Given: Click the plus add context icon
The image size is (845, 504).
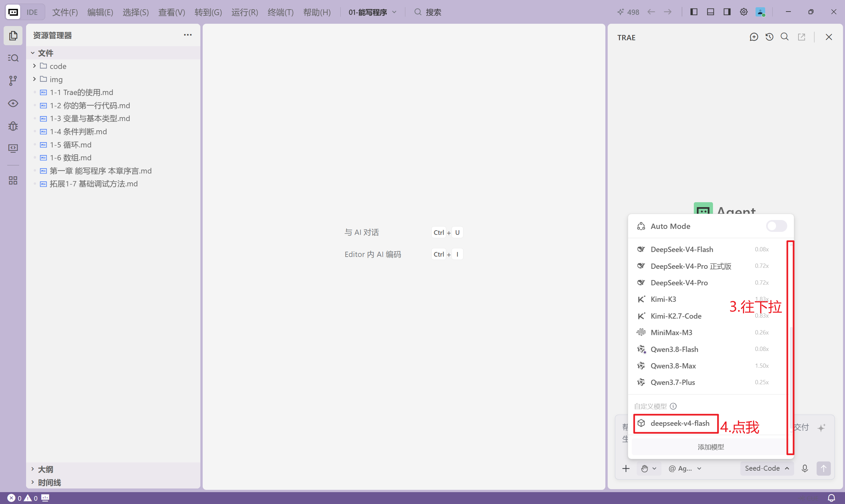Looking at the screenshot, I should point(626,468).
